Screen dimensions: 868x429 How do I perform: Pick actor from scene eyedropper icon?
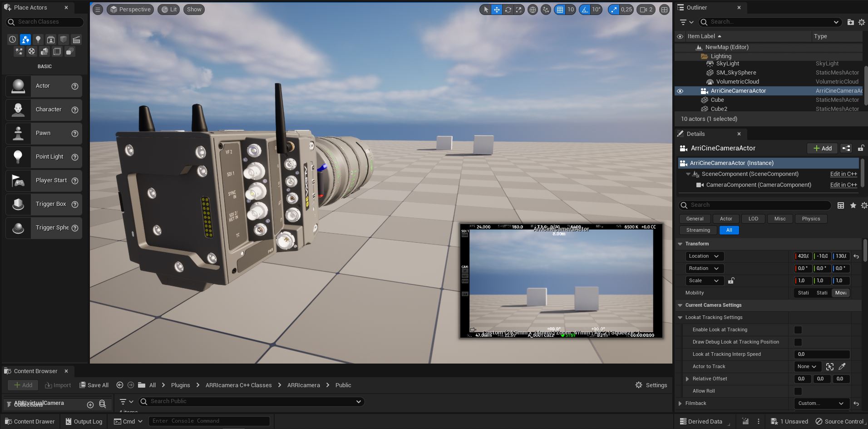pyautogui.click(x=842, y=367)
